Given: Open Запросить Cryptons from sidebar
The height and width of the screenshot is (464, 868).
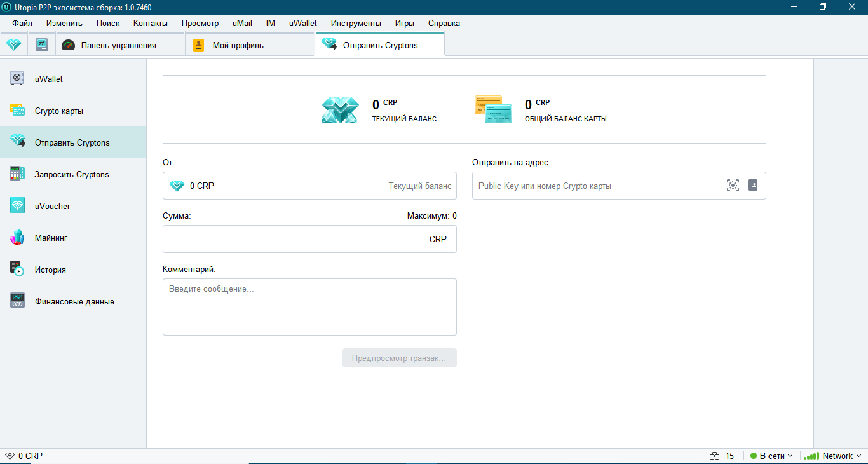Looking at the screenshot, I should [73, 174].
